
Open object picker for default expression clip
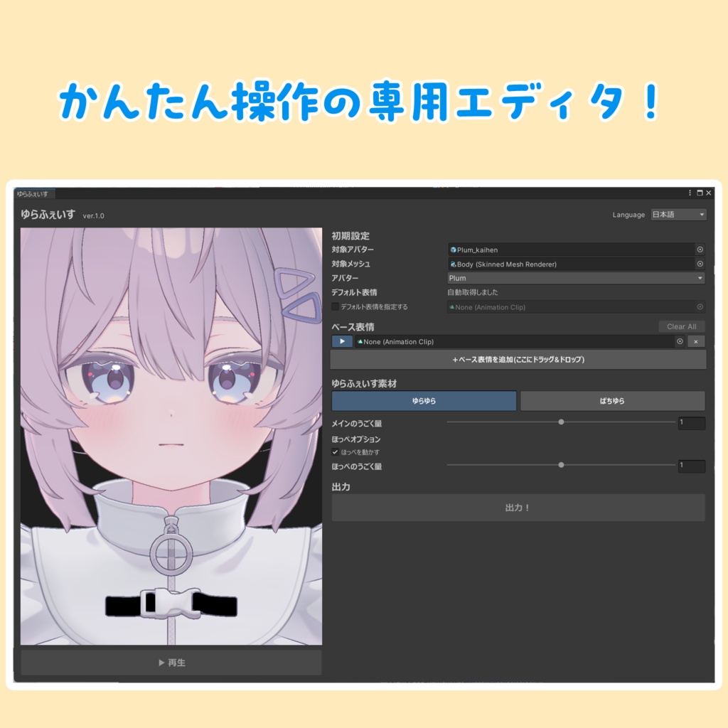click(x=700, y=307)
